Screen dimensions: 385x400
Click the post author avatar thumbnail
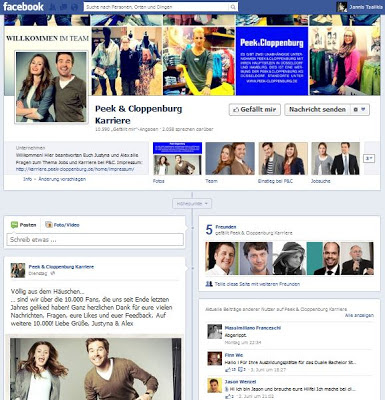click(18, 270)
